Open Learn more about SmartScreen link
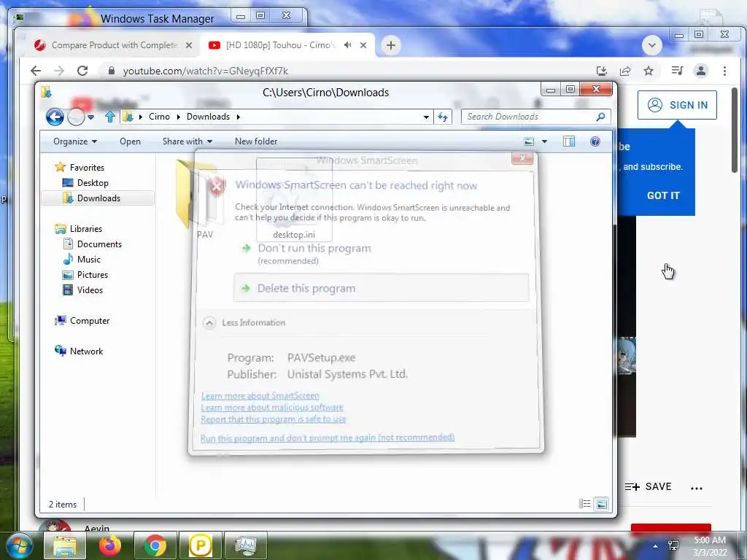Viewport: 747px width, 560px height. pyautogui.click(x=260, y=396)
